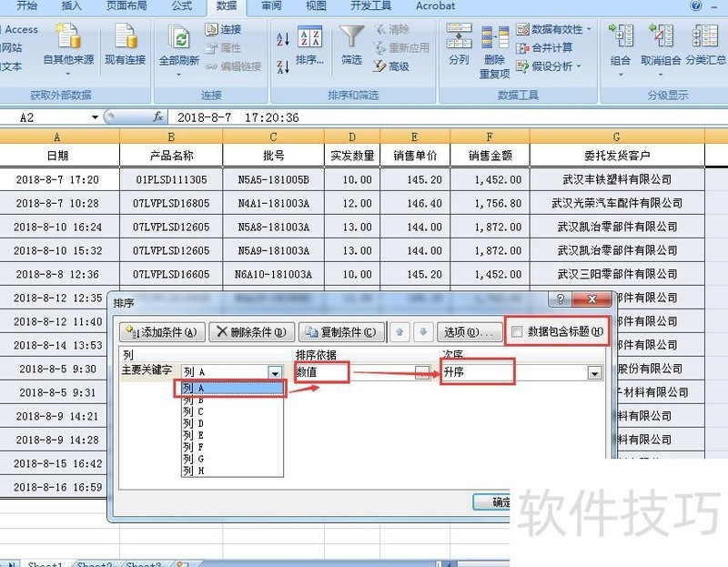Expand 假设分析 what-if dropdown

[x=579, y=66]
